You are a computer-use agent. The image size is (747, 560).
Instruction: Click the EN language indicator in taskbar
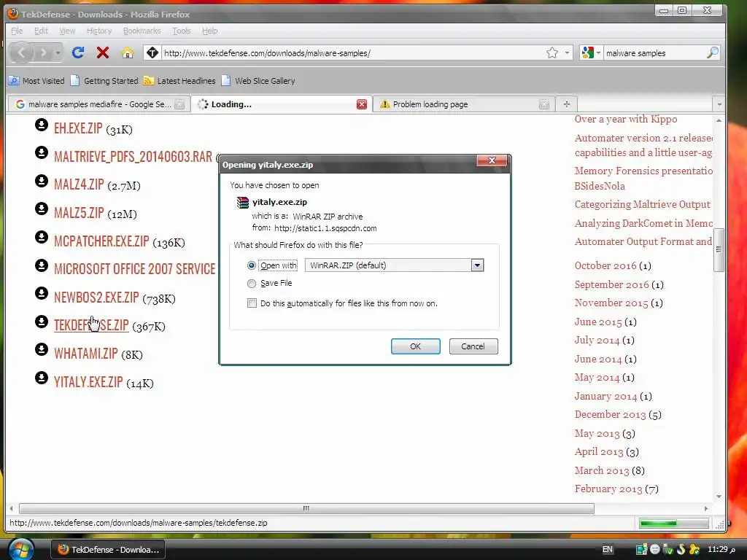coord(608,550)
